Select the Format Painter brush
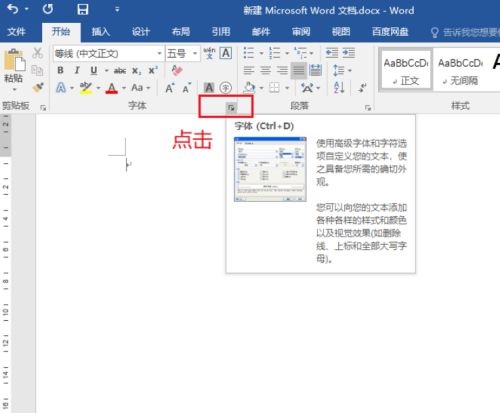Screen dimensions: 500x413 pyautogui.click(x=38, y=88)
